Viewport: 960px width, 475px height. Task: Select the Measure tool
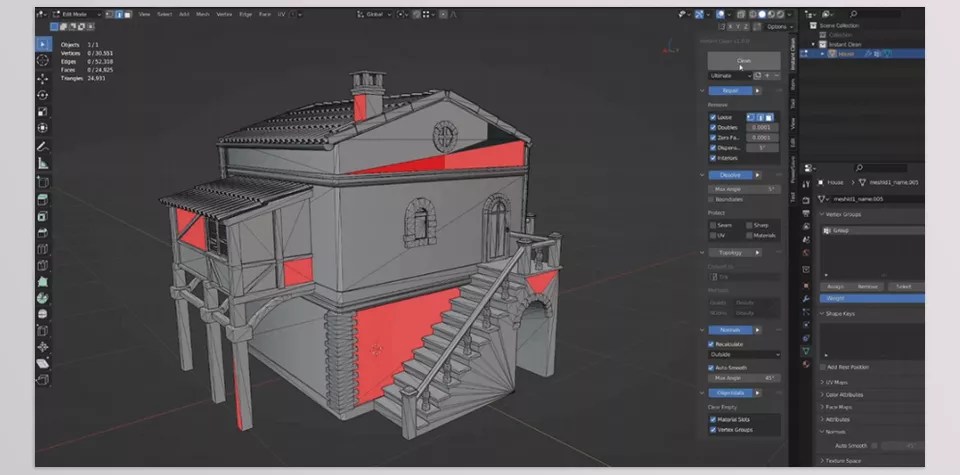click(43, 163)
